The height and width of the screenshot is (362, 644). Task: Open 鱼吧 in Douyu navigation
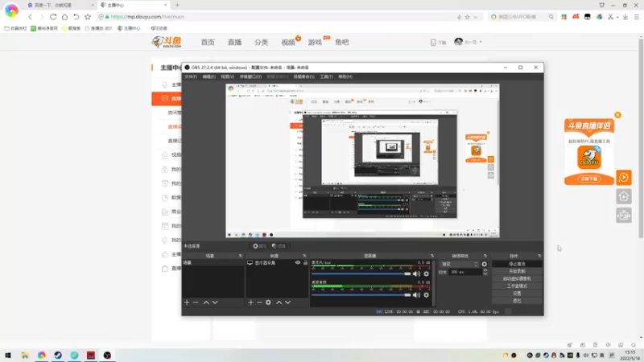(x=341, y=43)
